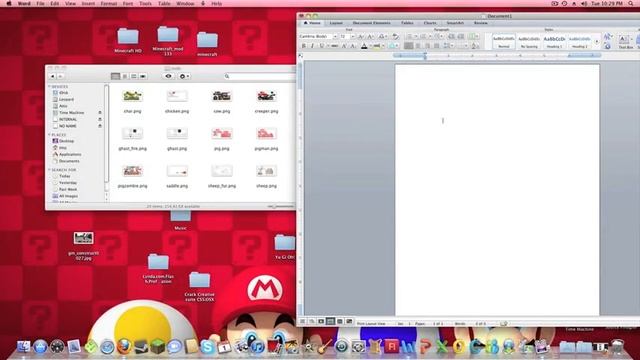
Task: Collapse the Places section in Finder sidebar
Action: click(x=49, y=135)
